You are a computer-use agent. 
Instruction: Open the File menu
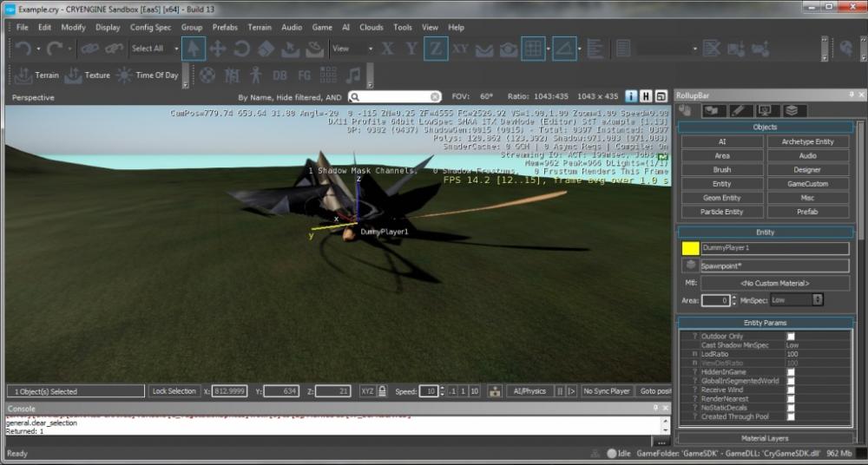[23, 27]
